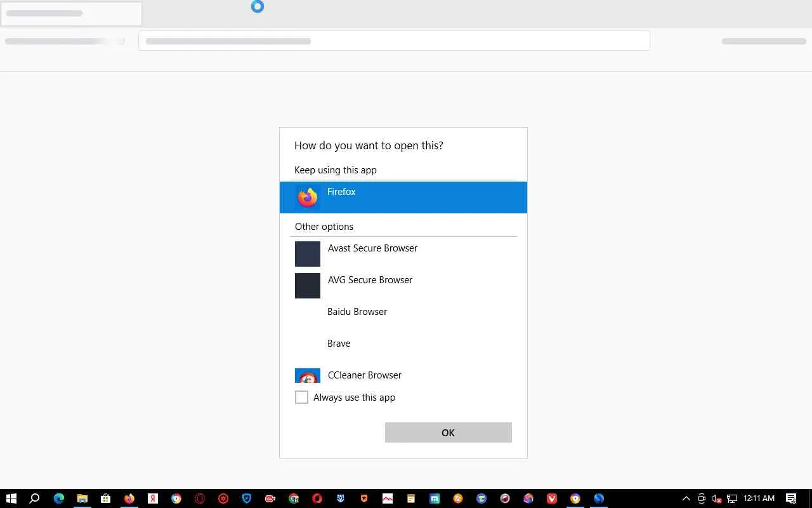This screenshot has height=508, width=812.
Task: Choose AVG Secure Browser from the list
Action: [x=403, y=286]
